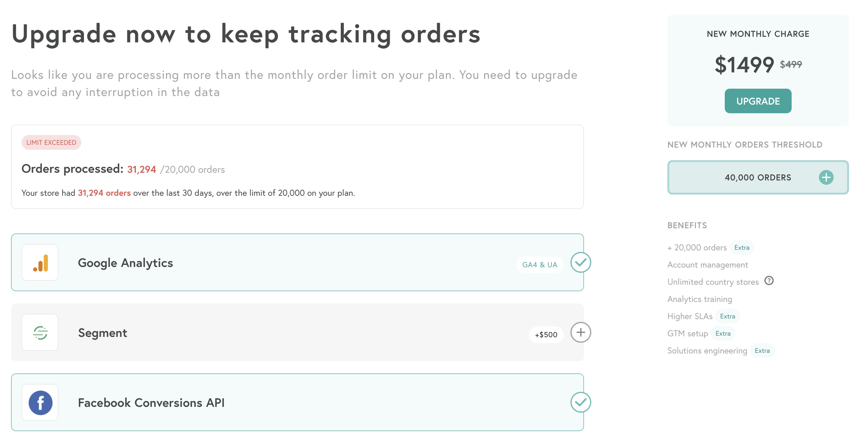Click the +$500 Segment price badge
This screenshot has height=440, width=868.
[546, 335]
